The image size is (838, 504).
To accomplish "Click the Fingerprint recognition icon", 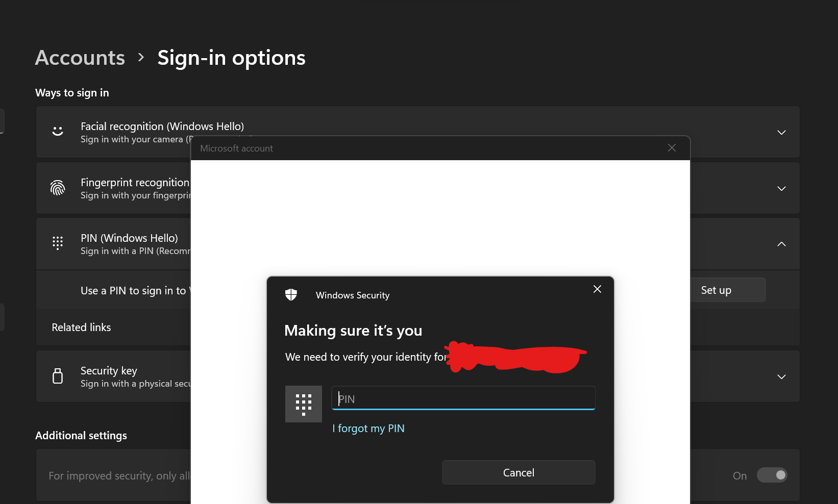I will [x=58, y=188].
